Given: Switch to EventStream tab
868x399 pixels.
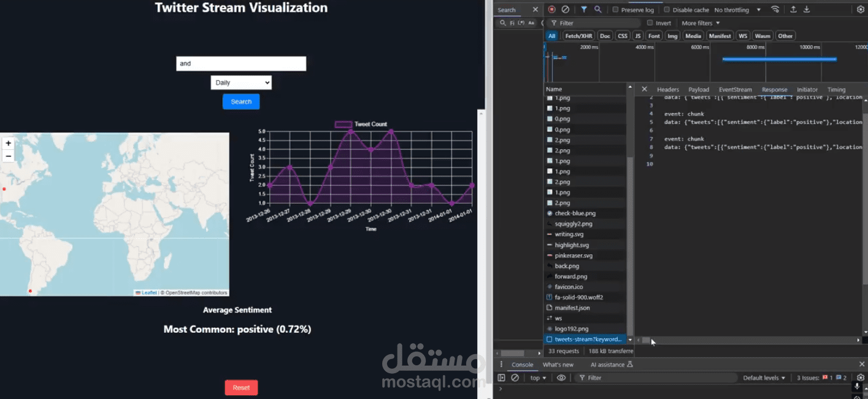Looking at the screenshot, I should click(735, 90).
